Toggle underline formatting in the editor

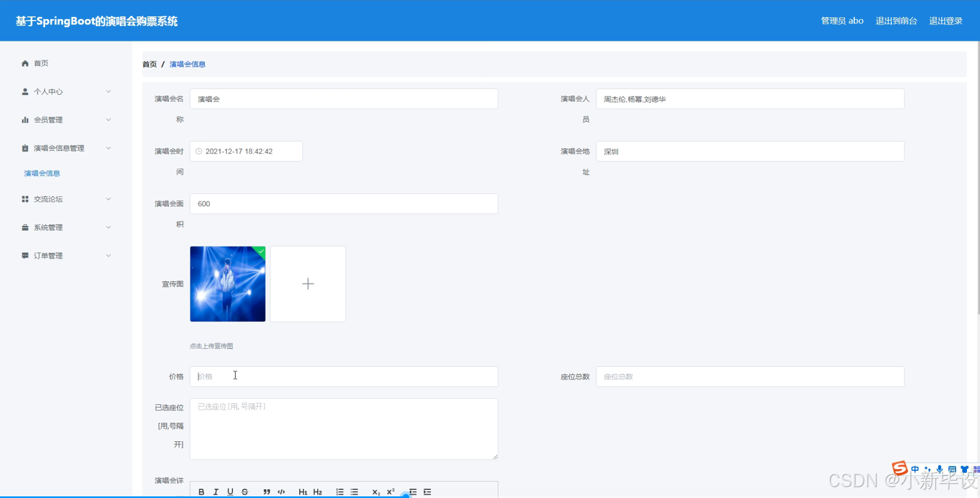230,491
